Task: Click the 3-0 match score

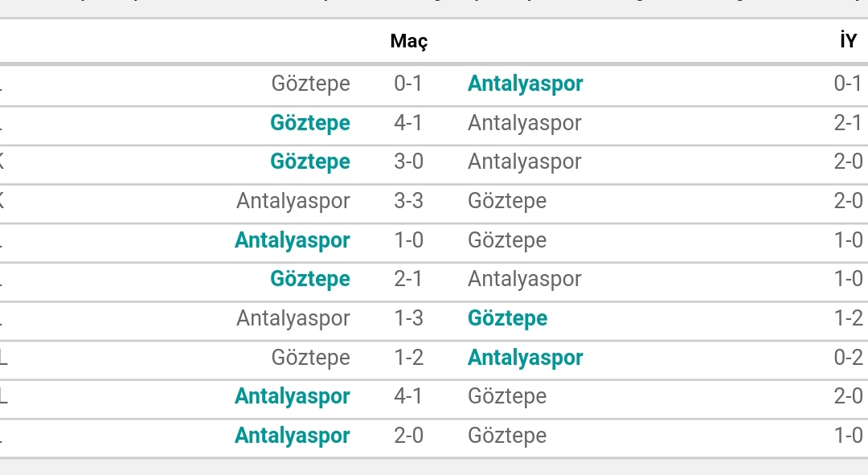Action: [x=408, y=162]
